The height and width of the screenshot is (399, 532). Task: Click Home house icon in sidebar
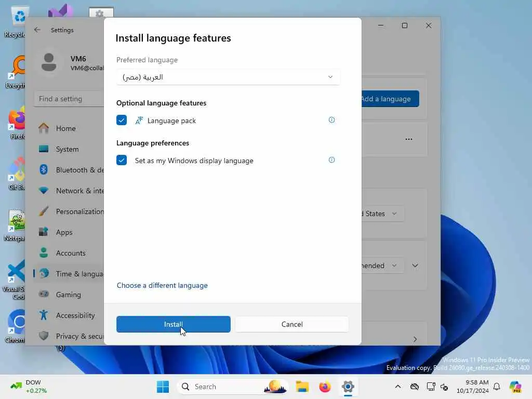click(44, 128)
